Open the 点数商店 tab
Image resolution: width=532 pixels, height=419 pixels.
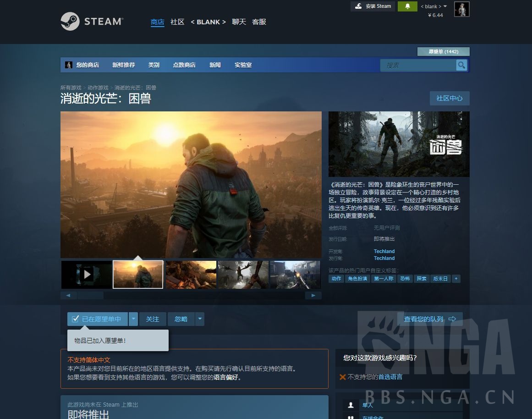click(184, 65)
